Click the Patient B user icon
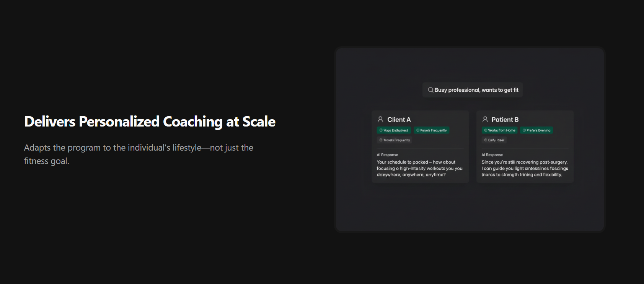The width and height of the screenshot is (644, 284). pyautogui.click(x=485, y=119)
